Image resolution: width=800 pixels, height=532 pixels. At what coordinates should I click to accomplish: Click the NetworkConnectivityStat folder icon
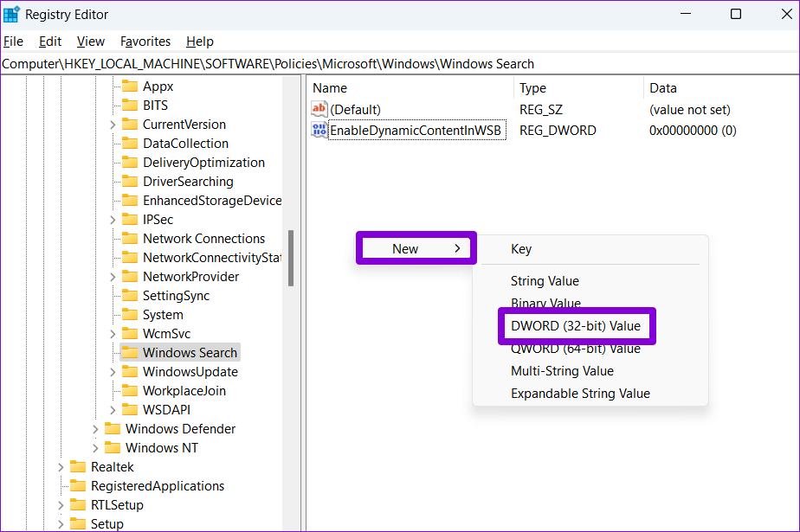[x=130, y=257]
